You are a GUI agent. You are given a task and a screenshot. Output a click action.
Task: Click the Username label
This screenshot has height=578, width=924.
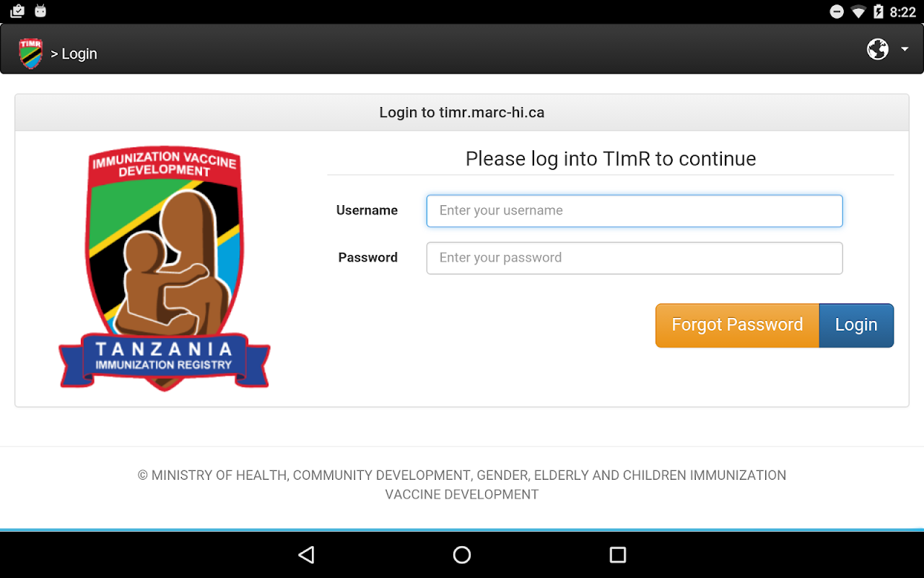pos(367,210)
